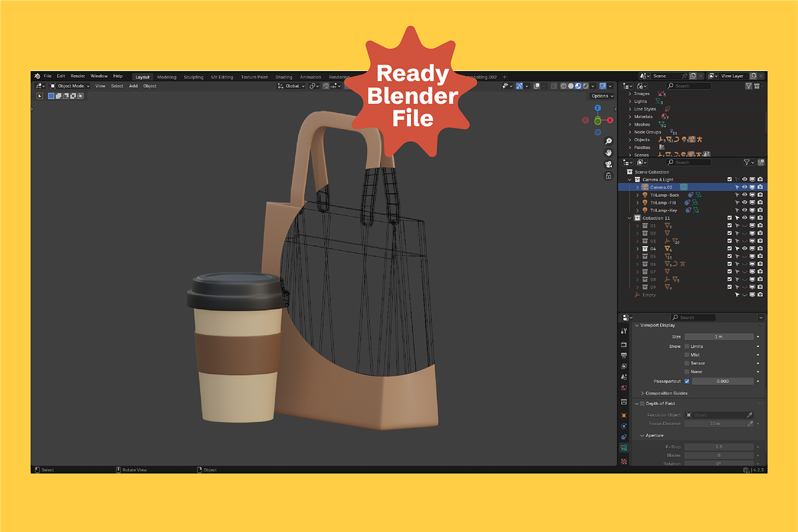Select rendered viewport shading sphere
This screenshot has width=798, height=532.
(585, 86)
